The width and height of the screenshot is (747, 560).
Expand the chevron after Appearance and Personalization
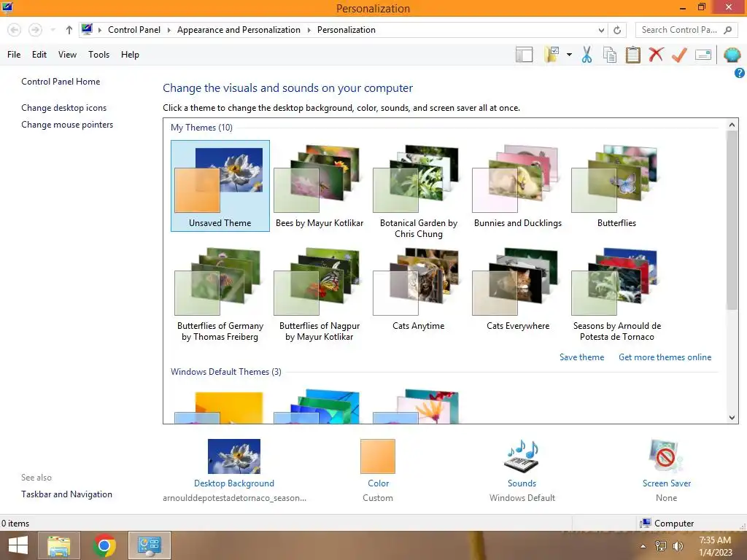(309, 30)
